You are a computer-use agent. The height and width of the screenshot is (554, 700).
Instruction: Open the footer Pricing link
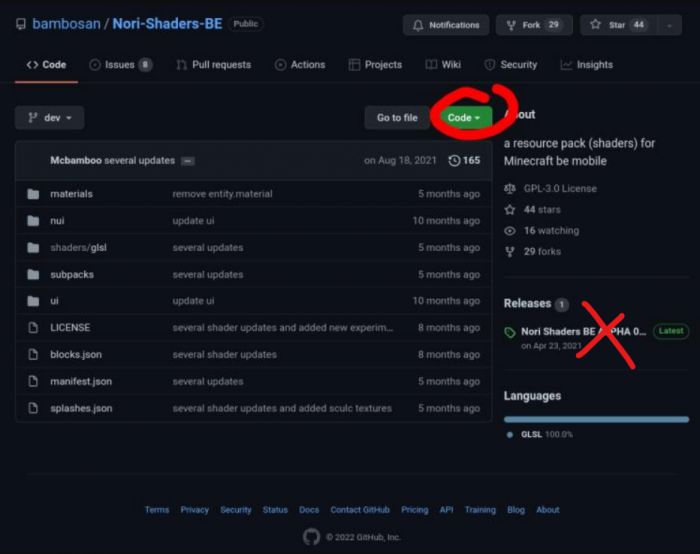[x=414, y=510]
